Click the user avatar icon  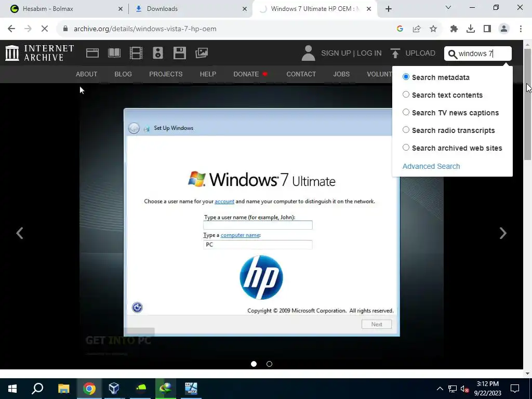click(308, 53)
